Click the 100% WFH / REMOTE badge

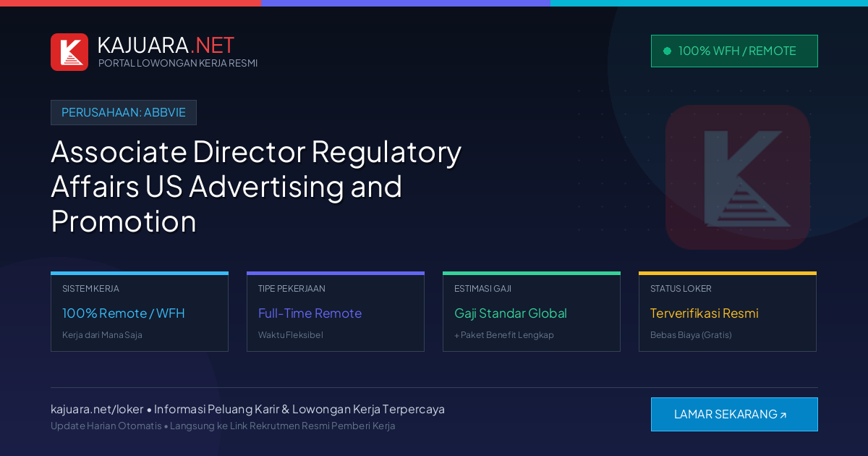click(x=734, y=51)
